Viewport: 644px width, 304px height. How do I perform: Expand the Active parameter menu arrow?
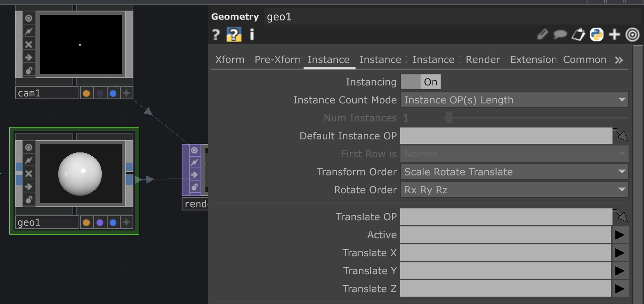[x=620, y=235]
